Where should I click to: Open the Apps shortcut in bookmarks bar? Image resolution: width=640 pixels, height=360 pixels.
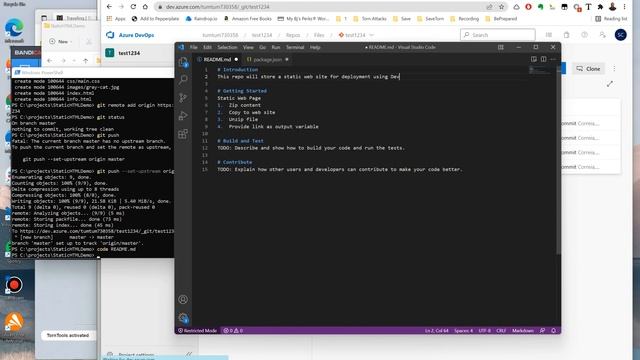tap(116, 19)
